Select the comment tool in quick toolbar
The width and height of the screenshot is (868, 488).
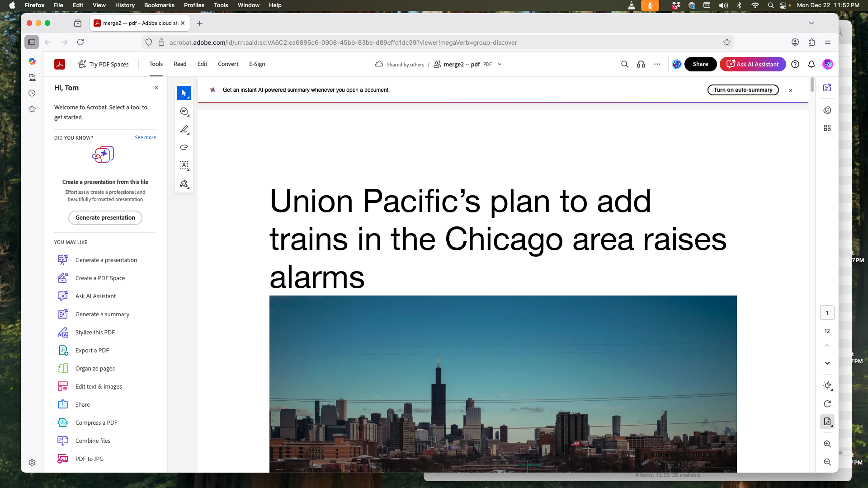[184, 111]
